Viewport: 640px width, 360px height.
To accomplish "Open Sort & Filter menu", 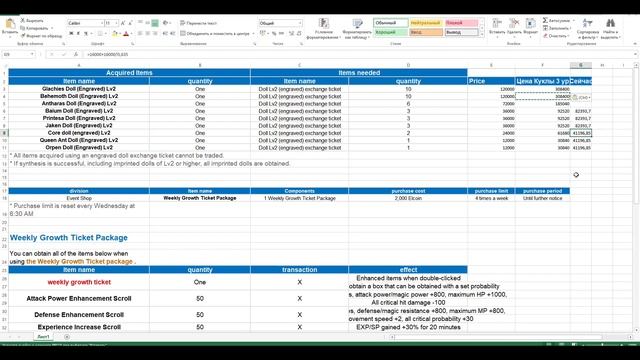I will click(x=588, y=29).
